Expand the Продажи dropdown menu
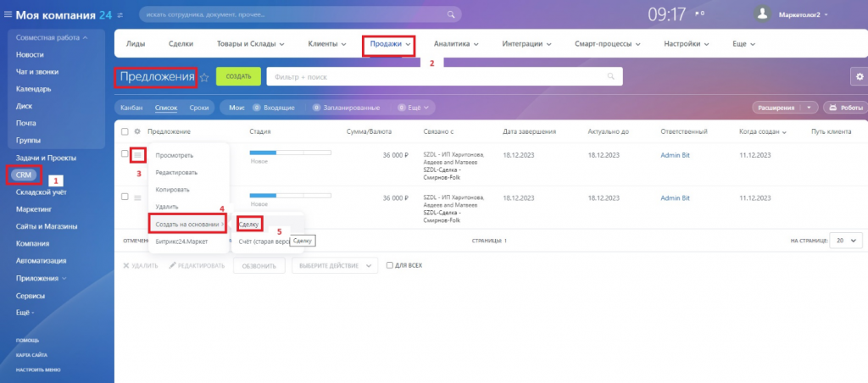Image resolution: width=868 pixels, height=383 pixels. tap(390, 44)
